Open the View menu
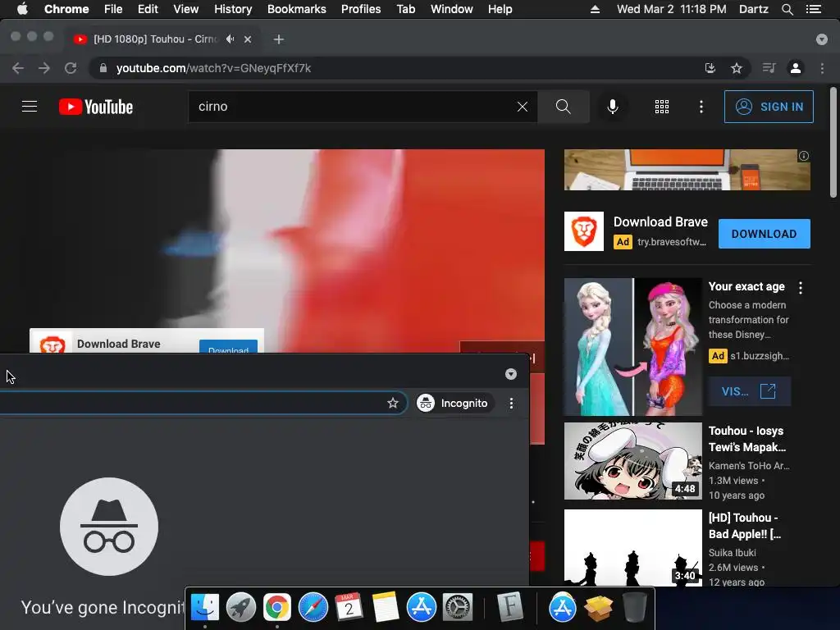This screenshot has height=630, width=840. tap(186, 9)
